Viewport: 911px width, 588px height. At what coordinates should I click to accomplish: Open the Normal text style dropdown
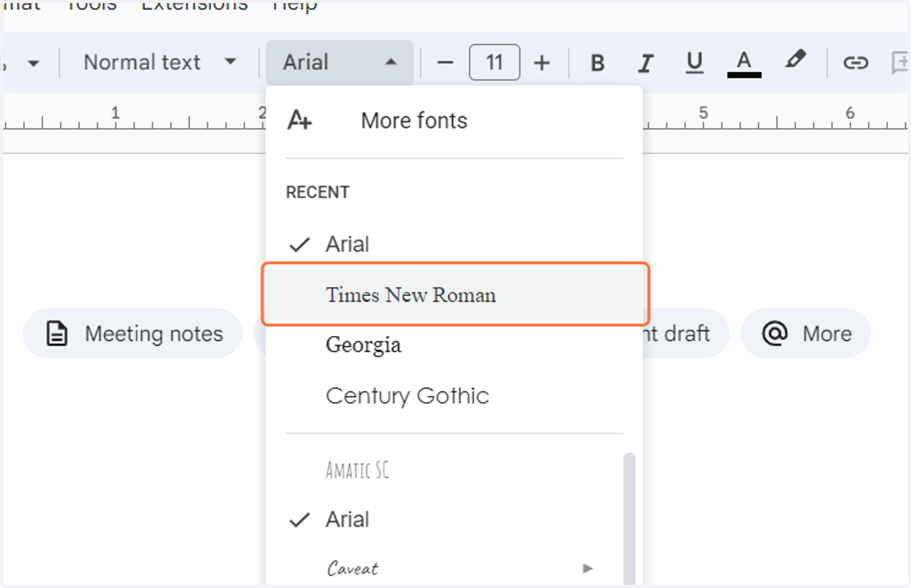[x=159, y=62]
